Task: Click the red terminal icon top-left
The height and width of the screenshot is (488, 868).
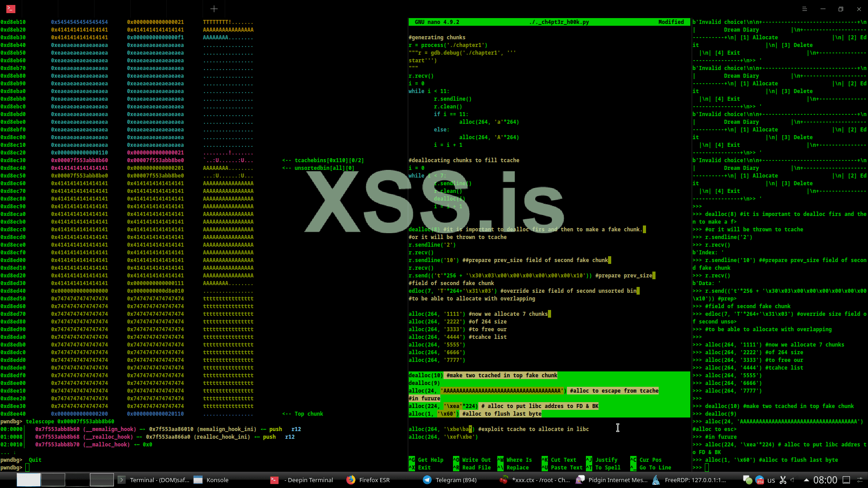Action: (11, 9)
